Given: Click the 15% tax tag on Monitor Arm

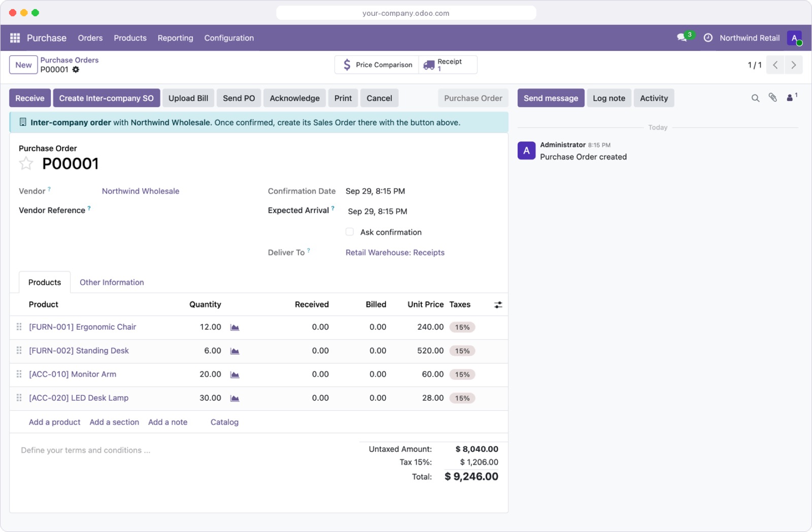Looking at the screenshot, I should pyautogui.click(x=462, y=375).
